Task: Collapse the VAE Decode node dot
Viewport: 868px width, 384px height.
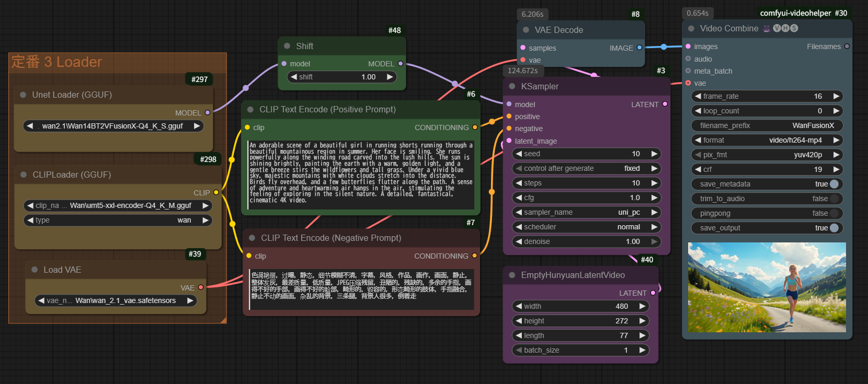Action: tap(526, 30)
